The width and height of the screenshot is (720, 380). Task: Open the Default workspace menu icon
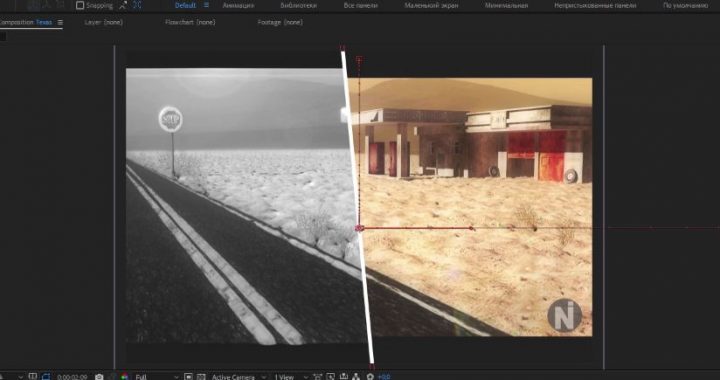click(x=206, y=5)
